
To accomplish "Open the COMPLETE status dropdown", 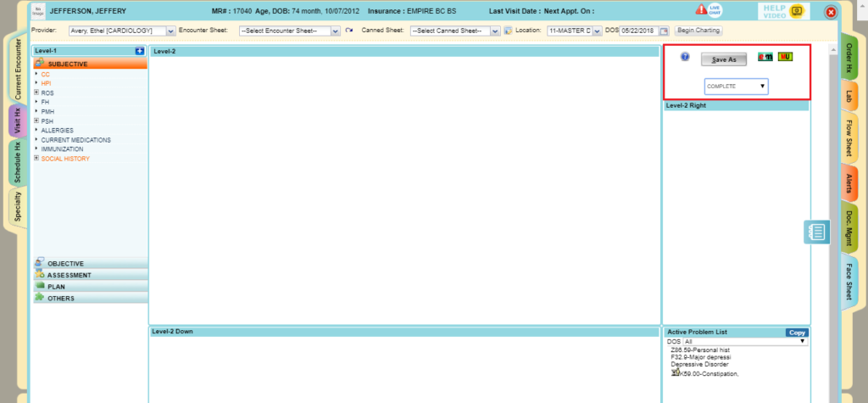I will tap(736, 87).
